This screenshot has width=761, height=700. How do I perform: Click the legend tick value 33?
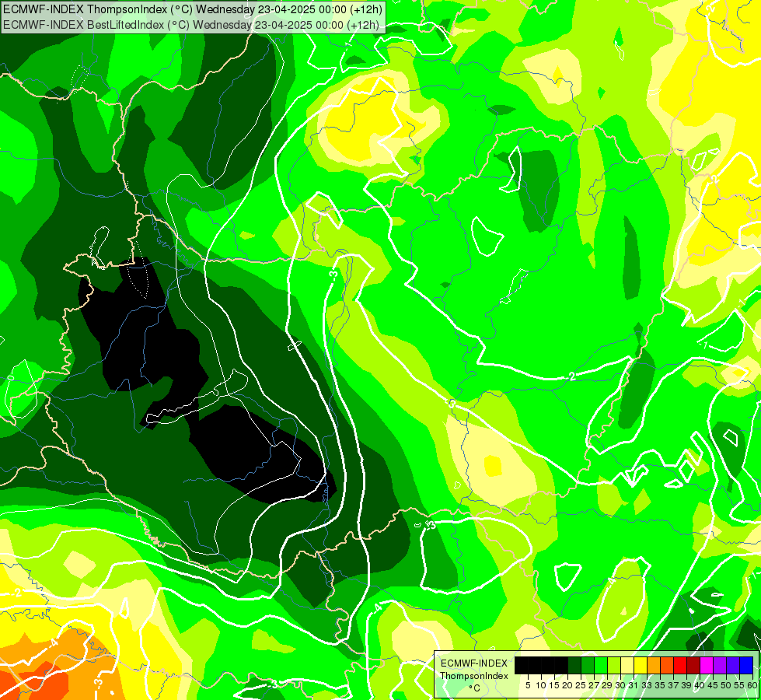click(x=647, y=685)
